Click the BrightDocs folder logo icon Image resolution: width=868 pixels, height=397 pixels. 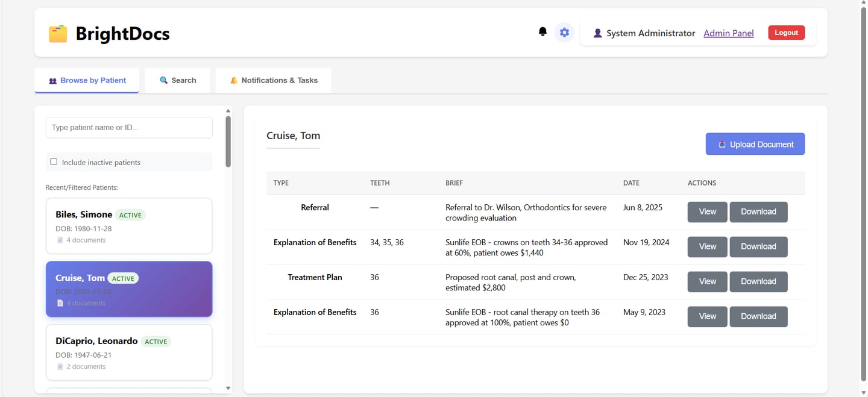[58, 34]
